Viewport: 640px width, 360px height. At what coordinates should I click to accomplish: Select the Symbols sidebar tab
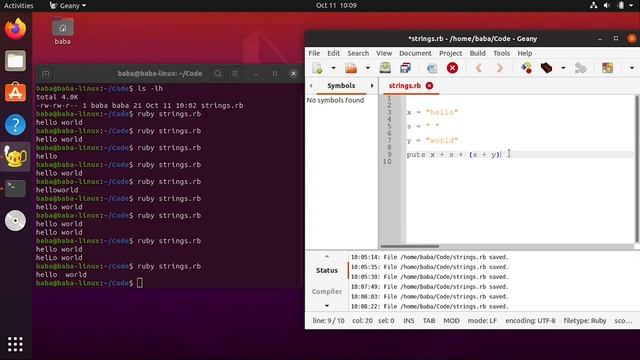pos(341,86)
